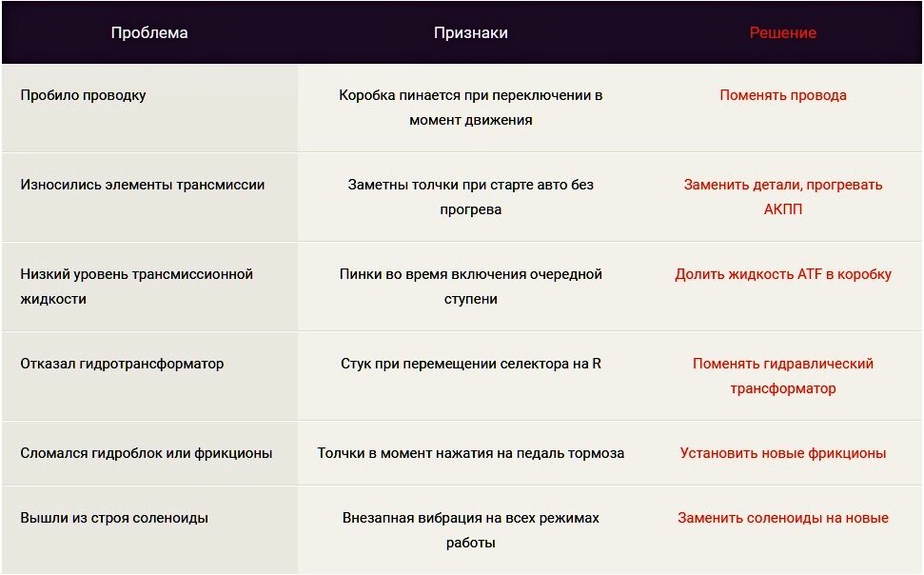Click Долить жидкость ATF в коробку
Image resolution: width=924 pixels, height=575 pixels.
point(782,274)
